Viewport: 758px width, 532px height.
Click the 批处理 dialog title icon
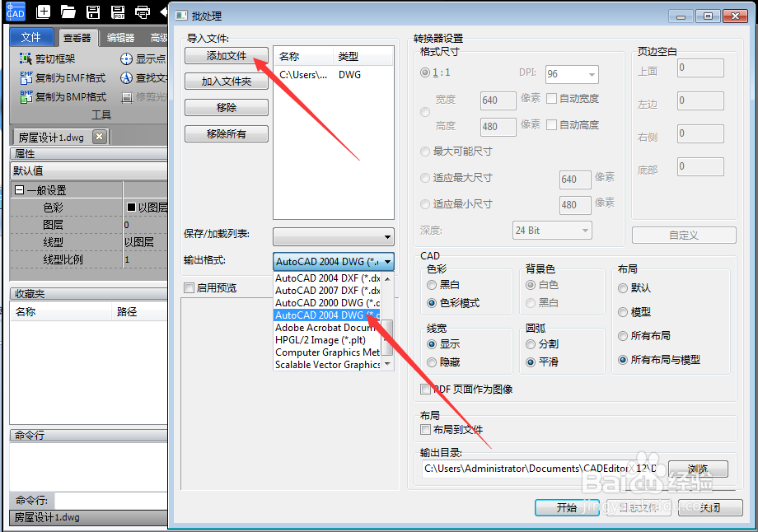pos(182,16)
